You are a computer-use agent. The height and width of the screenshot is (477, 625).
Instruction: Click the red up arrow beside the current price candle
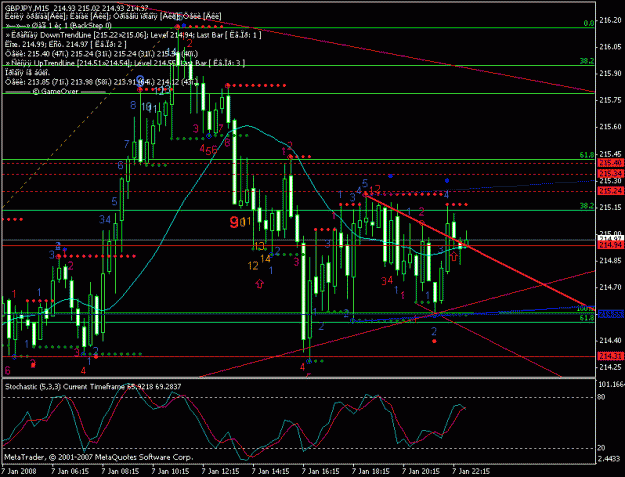tap(454, 255)
